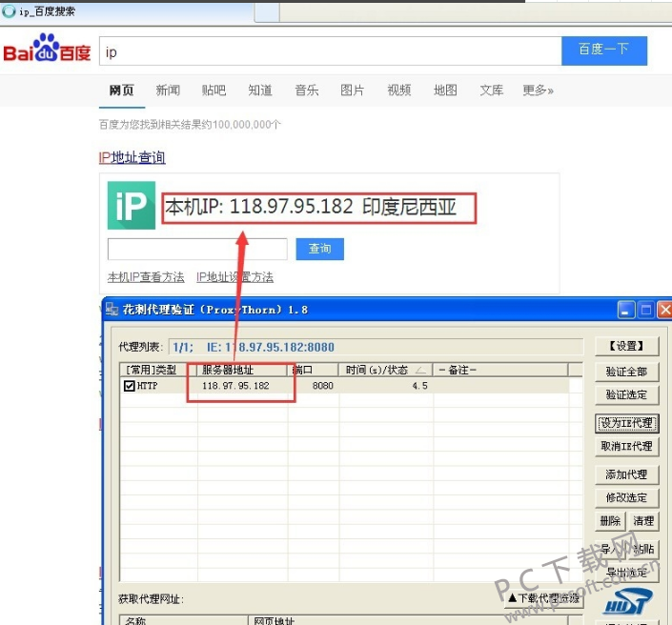Click the IP query input field
The image size is (672, 625).
(x=197, y=249)
